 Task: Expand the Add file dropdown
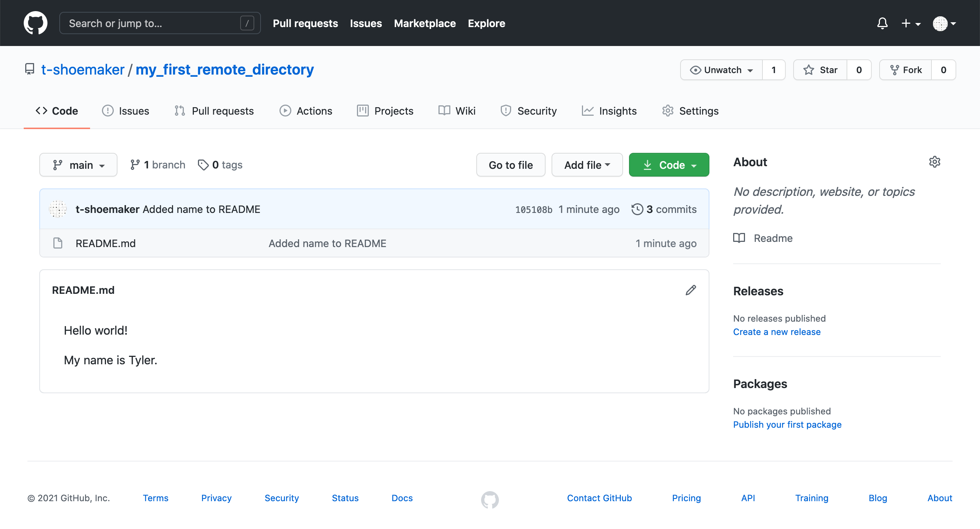(587, 165)
